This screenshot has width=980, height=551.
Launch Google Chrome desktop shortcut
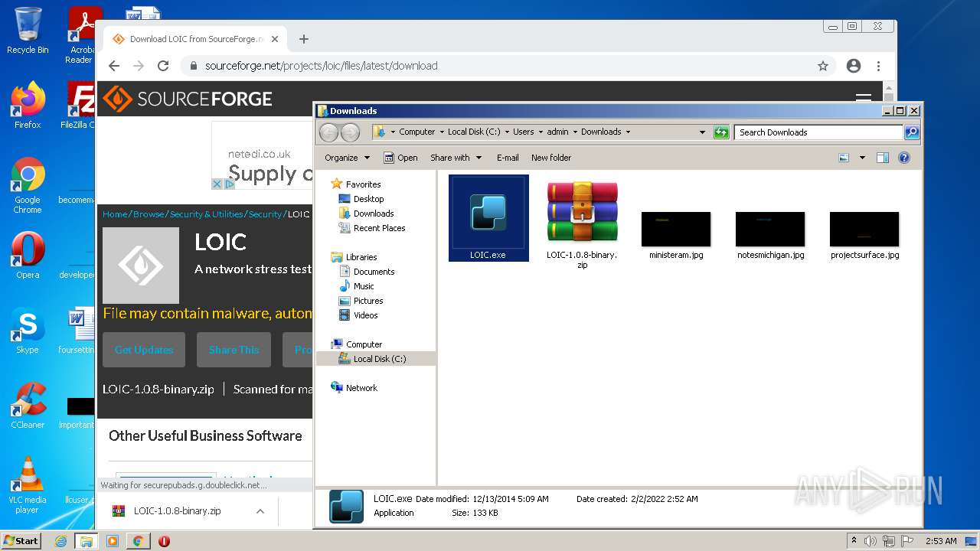click(28, 186)
